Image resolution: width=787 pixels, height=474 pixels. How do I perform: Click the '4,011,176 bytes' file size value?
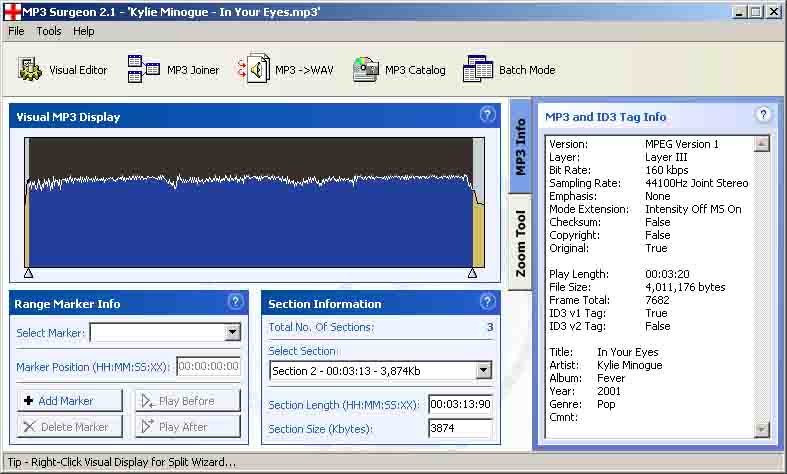tap(685, 287)
